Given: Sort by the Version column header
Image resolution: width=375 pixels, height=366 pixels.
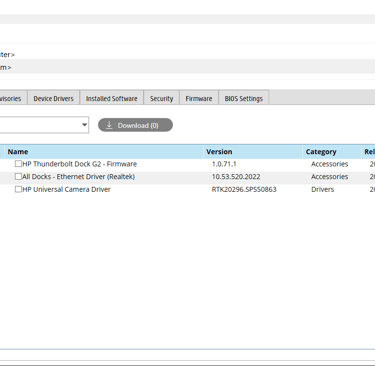Looking at the screenshot, I should click(x=253, y=152).
